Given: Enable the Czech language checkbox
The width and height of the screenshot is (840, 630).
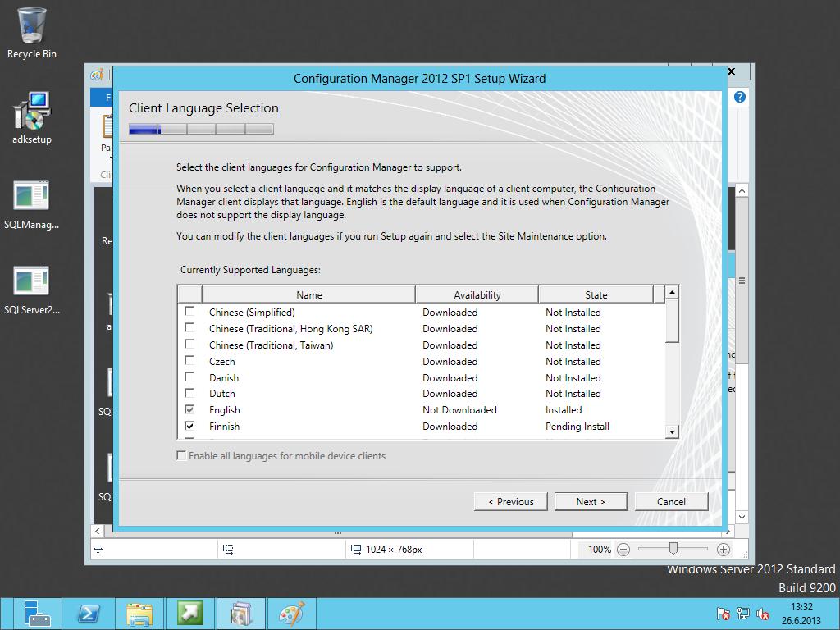Looking at the screenshot, I should pos(189,361).
